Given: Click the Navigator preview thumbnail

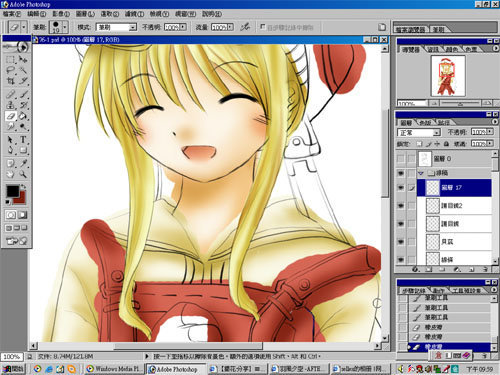Looking at the screenshot, I should (448, 76).
